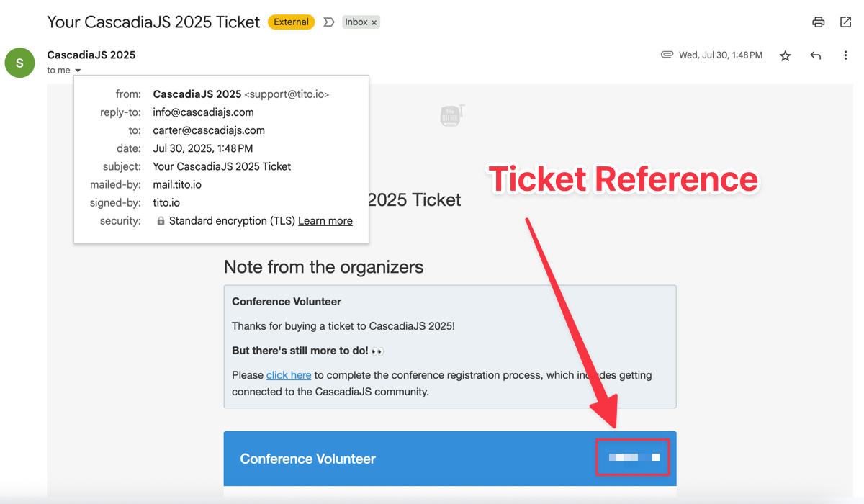Screen dimensions: 864x504
Task: Click the blurred ticket reference code
Action: pos(633,457)
